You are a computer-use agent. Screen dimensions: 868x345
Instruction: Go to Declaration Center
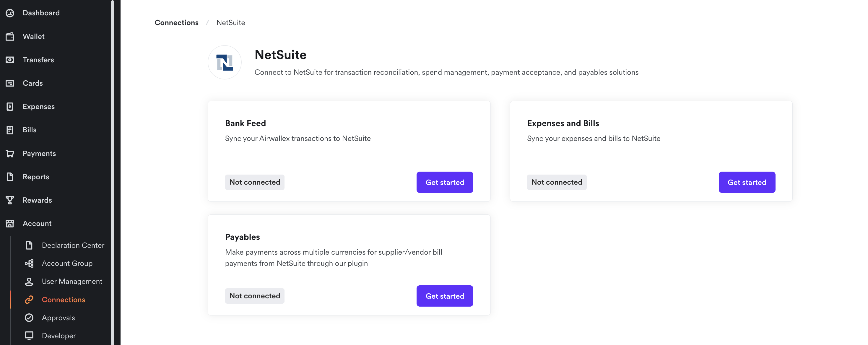click(73, 245)
